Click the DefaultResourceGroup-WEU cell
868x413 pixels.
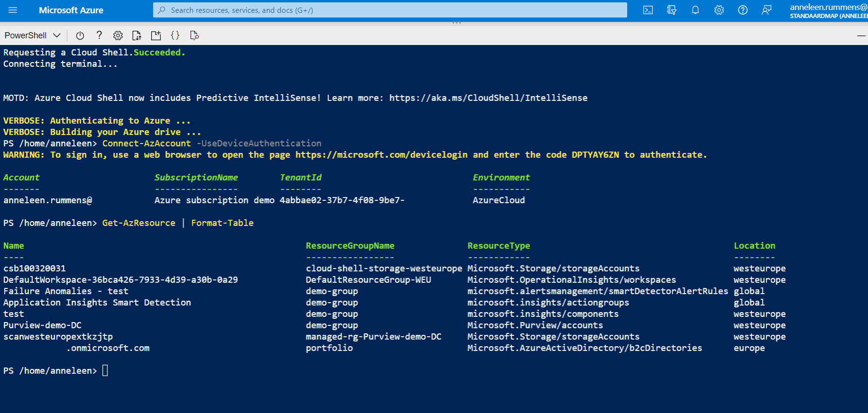[x=368, y=280]
